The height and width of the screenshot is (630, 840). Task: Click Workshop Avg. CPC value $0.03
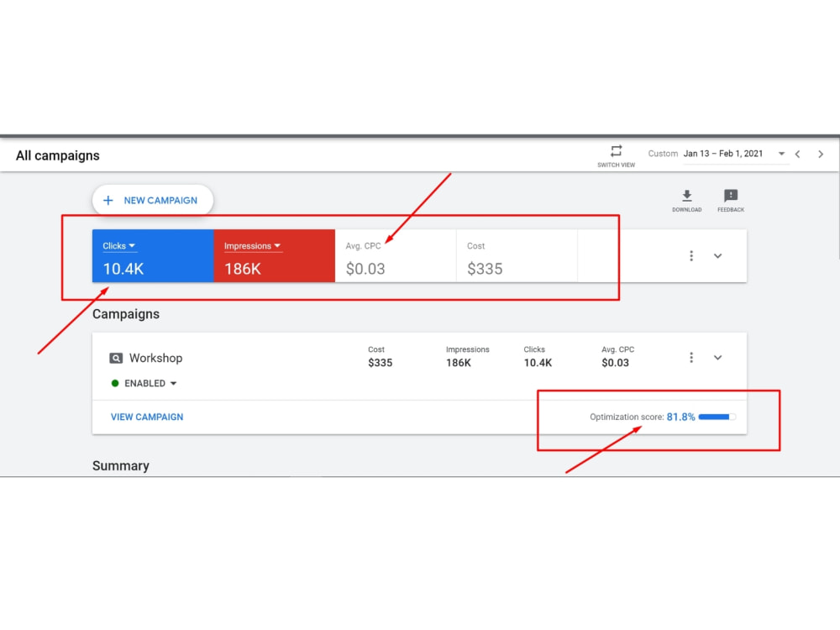pyautogui.click(x=615, y=363)
